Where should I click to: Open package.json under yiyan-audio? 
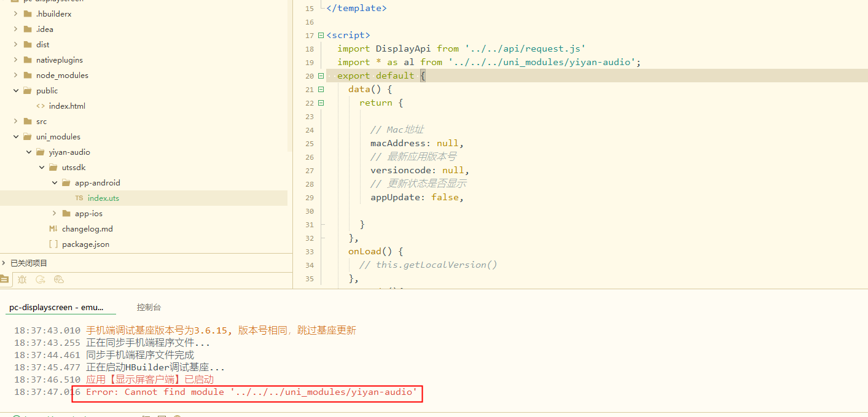pos(85,244)
